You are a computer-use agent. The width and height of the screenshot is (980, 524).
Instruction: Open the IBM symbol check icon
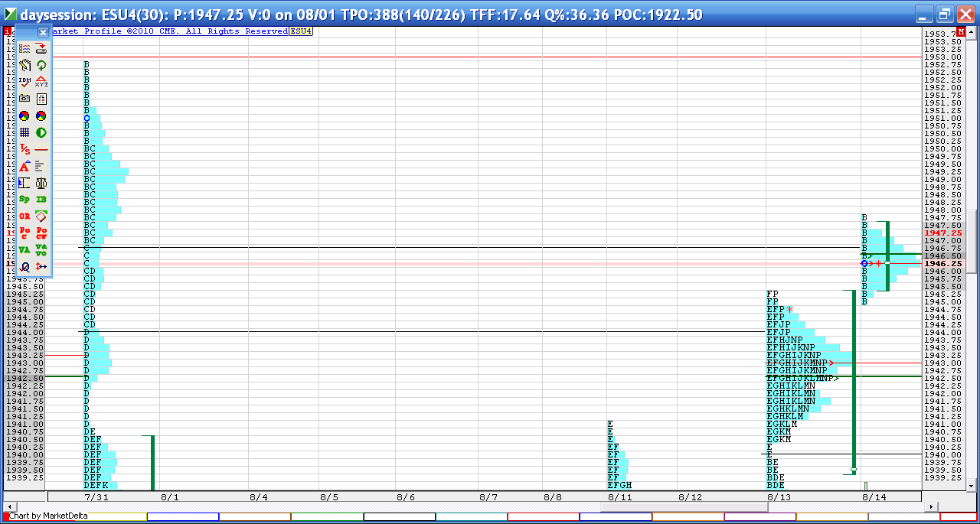click(24, 82)
